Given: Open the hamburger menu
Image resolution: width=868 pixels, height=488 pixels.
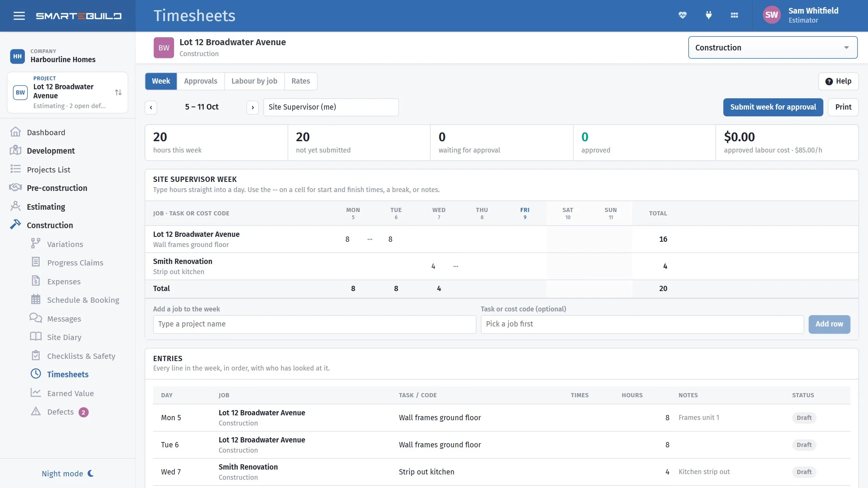Looking at the screenshot, I should tap(19, 16).
